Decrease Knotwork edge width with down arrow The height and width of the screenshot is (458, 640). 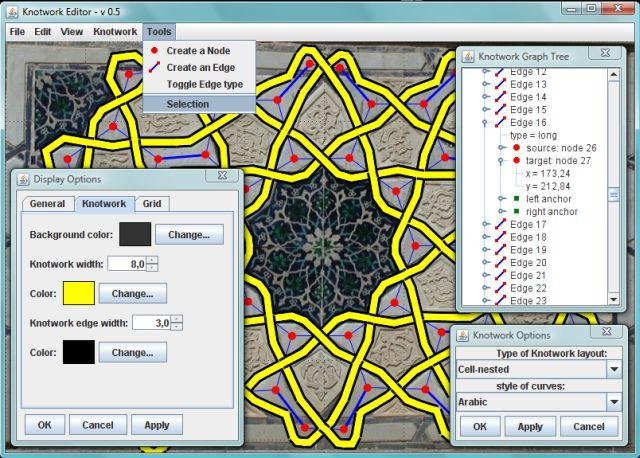(x=177, y=327)
